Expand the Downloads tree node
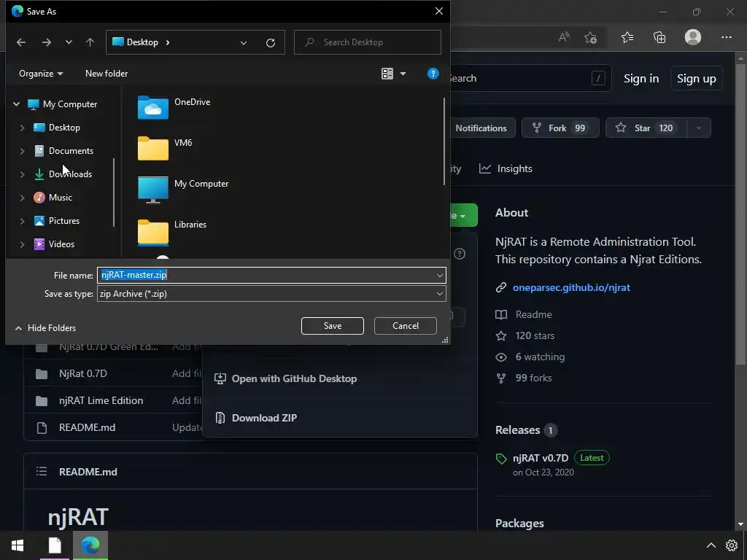The height and width of the screenshot is (560, 747). 22,174
